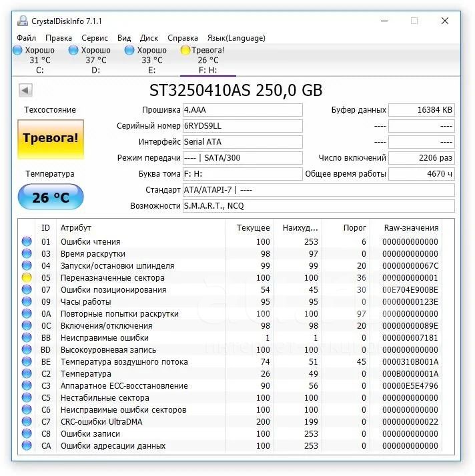Screen dimensions: 475x476
Task: Close the CrystalDiskInfo window
Action: pyautogui.click(x=444, y=21)
